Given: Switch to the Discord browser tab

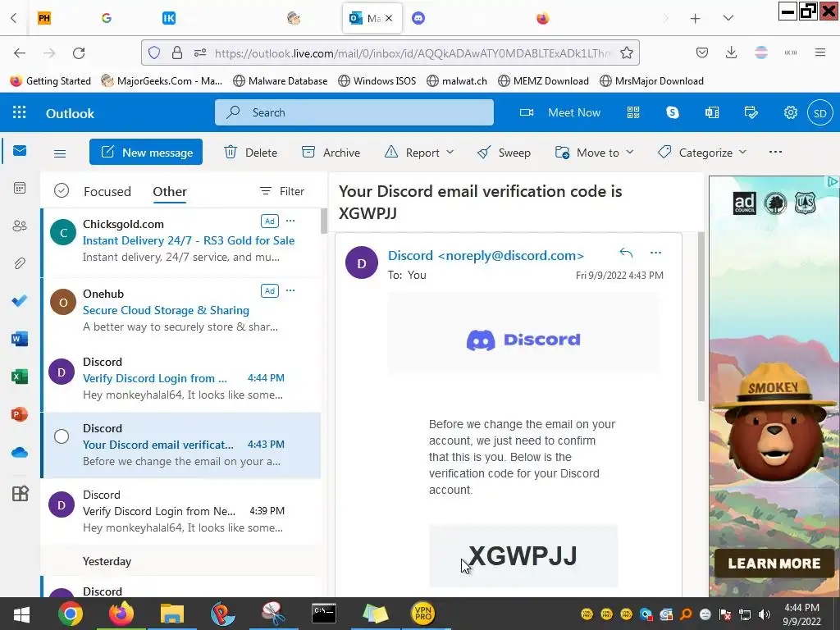Looking at the screenshot, I should coord(418,18).
